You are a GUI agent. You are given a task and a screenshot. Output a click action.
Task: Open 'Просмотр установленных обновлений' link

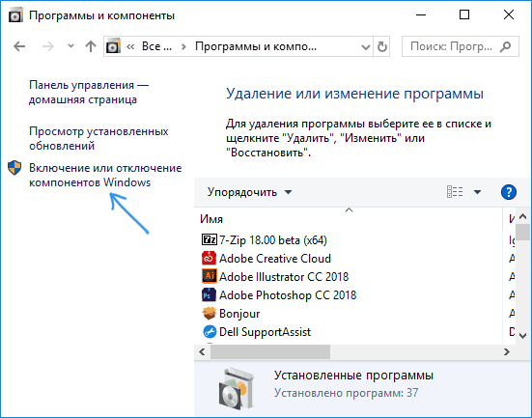[98, 138]
